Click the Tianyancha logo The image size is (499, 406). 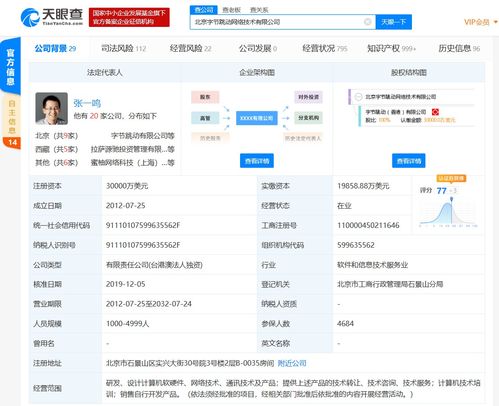52,17
